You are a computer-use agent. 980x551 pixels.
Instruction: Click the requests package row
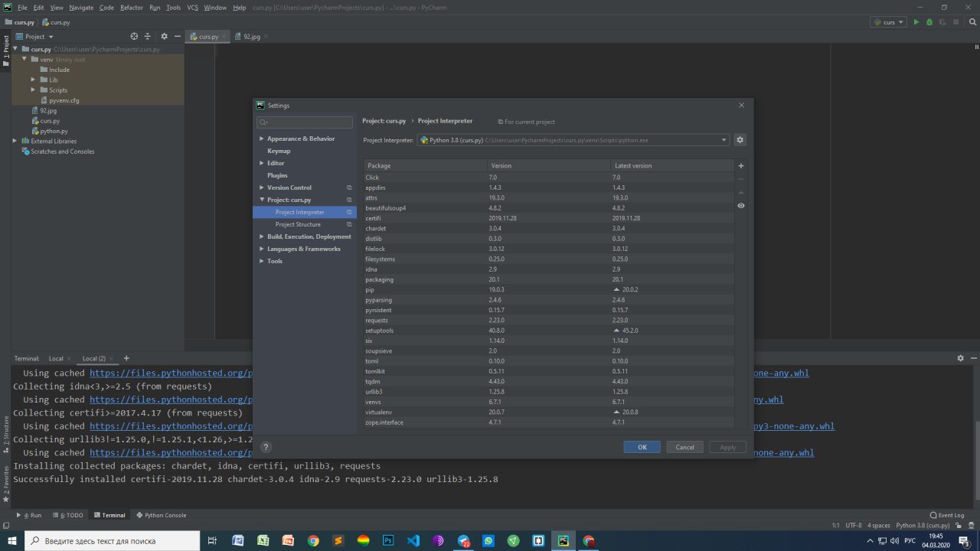pyautogui.click(x=548, y=320)
